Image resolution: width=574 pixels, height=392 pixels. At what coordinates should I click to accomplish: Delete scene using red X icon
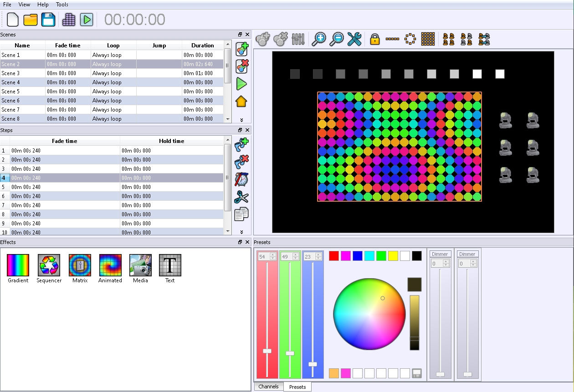[241, 66]
